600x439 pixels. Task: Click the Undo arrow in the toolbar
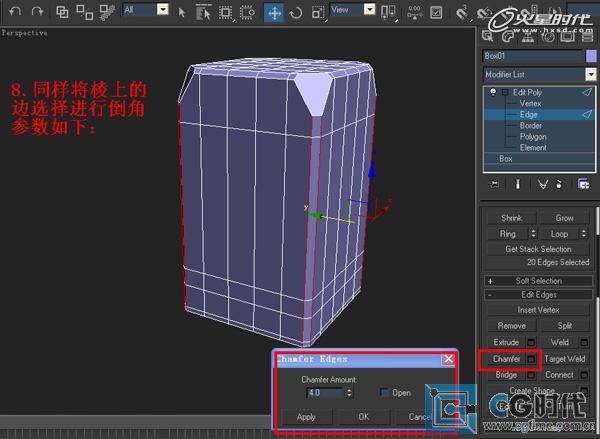point(15,11)
